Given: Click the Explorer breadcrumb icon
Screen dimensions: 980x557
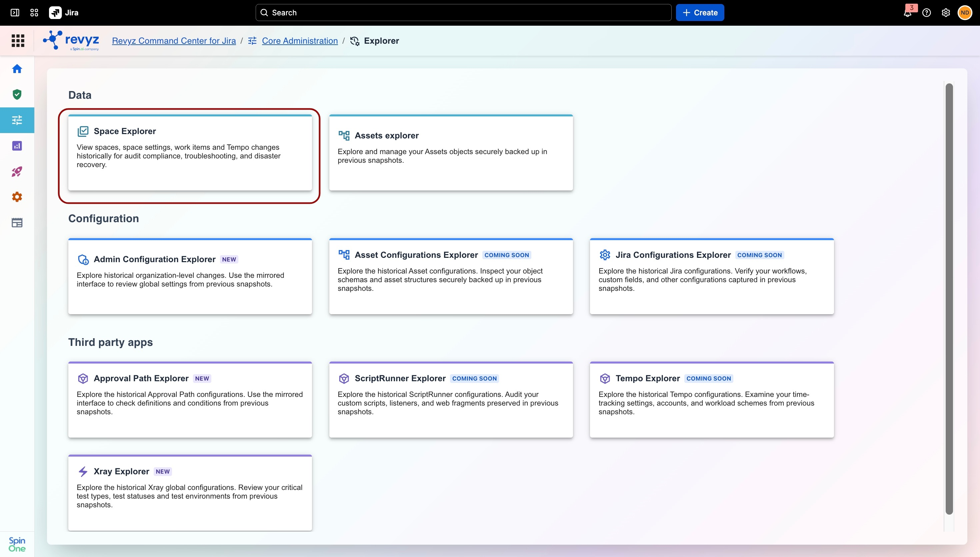Looking at the screenshot, I should tap(355, 41).
